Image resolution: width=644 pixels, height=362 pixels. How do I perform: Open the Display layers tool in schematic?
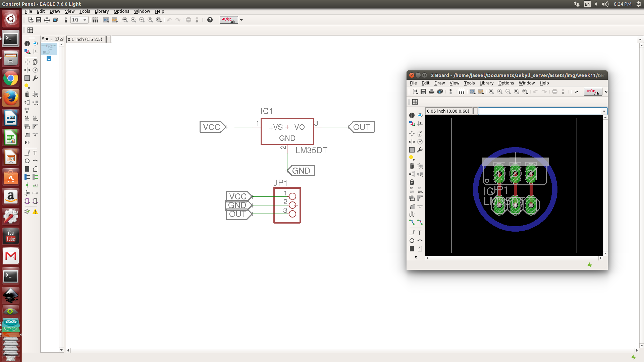click(x=27, y=52)
